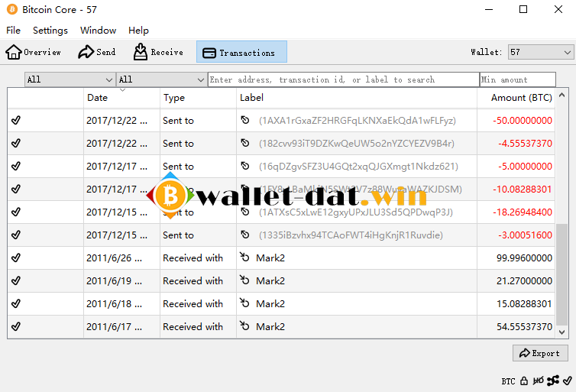
Task: Click amount -18.26948400
Action: pos(523,212)
